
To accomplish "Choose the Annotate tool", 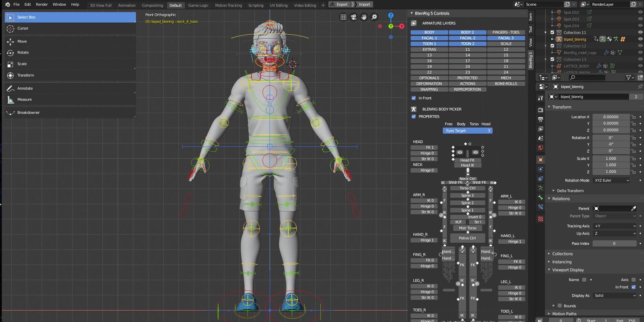I will tap(25, 88).
